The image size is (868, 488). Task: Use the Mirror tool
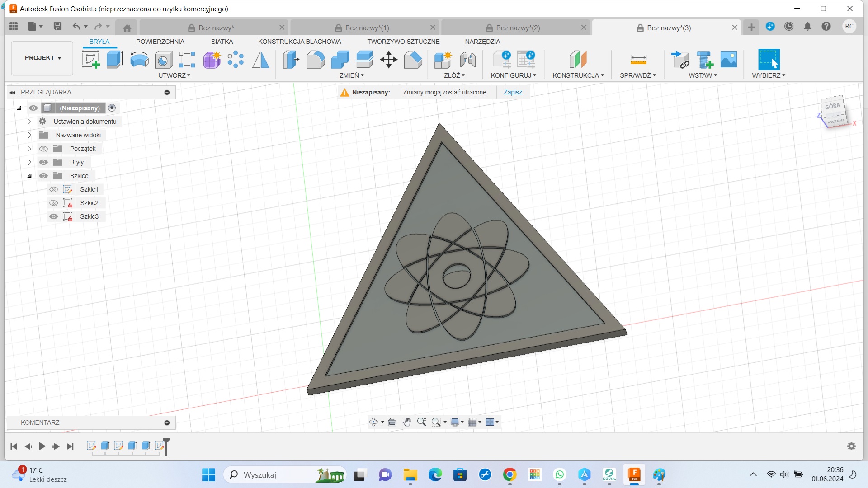coord(260,59)
